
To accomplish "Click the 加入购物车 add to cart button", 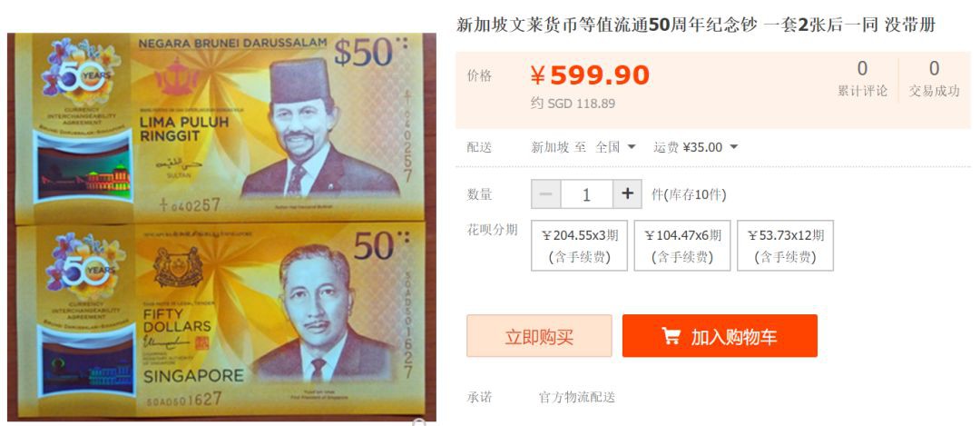I will click(720, 336).
